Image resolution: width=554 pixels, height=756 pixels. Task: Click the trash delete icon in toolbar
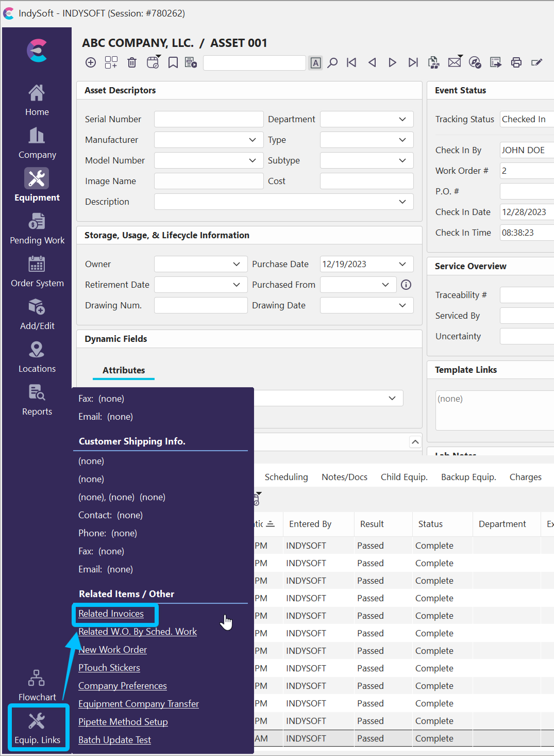(132, 62)
